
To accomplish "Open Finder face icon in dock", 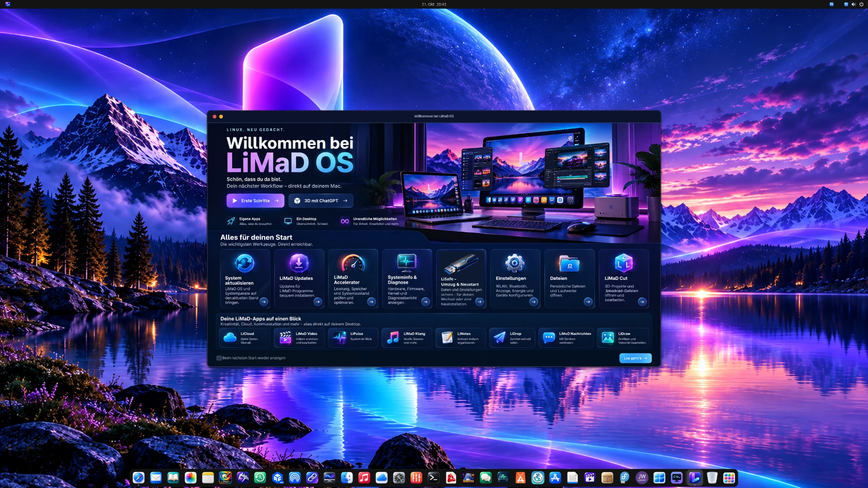I will coord(347,478).
